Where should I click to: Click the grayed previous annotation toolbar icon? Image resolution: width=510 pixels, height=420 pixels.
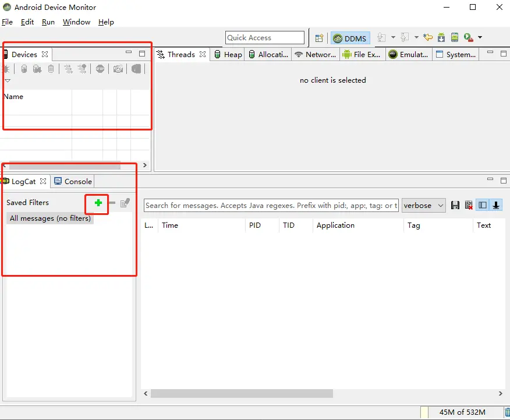click(x=405, y=37)
